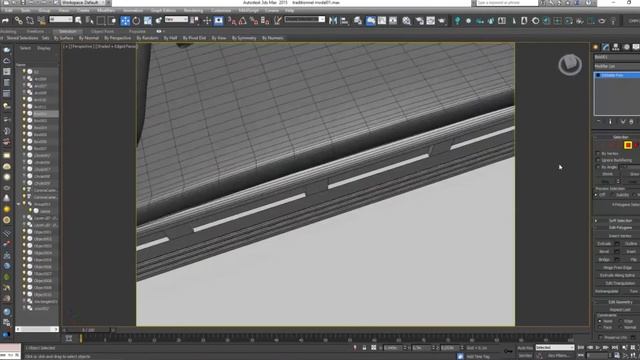
Task: Choose the Normal constraint radio button
Action: 621,327
